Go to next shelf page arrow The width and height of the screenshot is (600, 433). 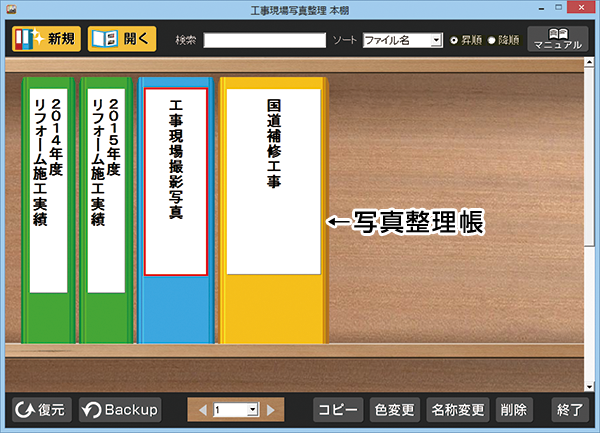click(270, 409)
